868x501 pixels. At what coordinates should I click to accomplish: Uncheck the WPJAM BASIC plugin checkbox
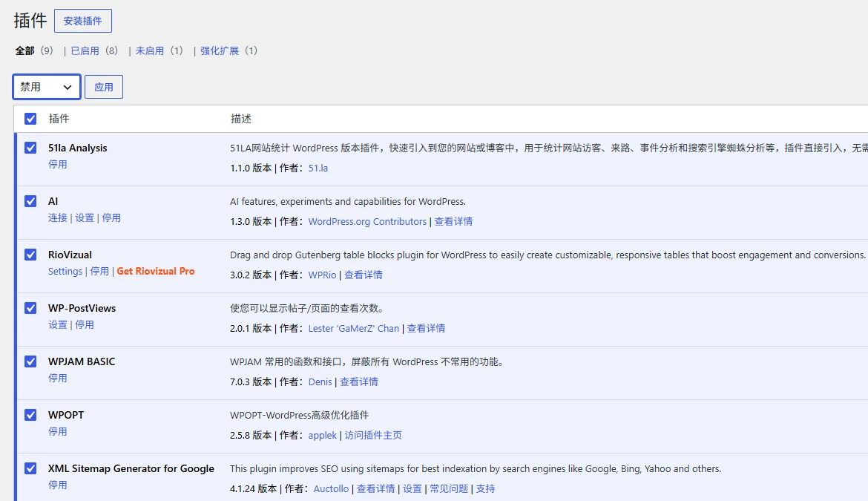[x=30, y=361]
